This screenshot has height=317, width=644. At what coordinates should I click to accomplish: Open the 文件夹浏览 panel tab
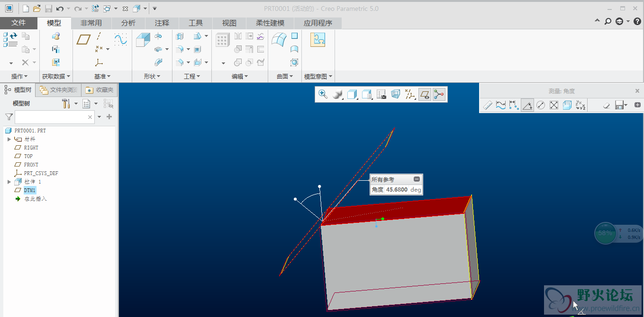point(59,90)
